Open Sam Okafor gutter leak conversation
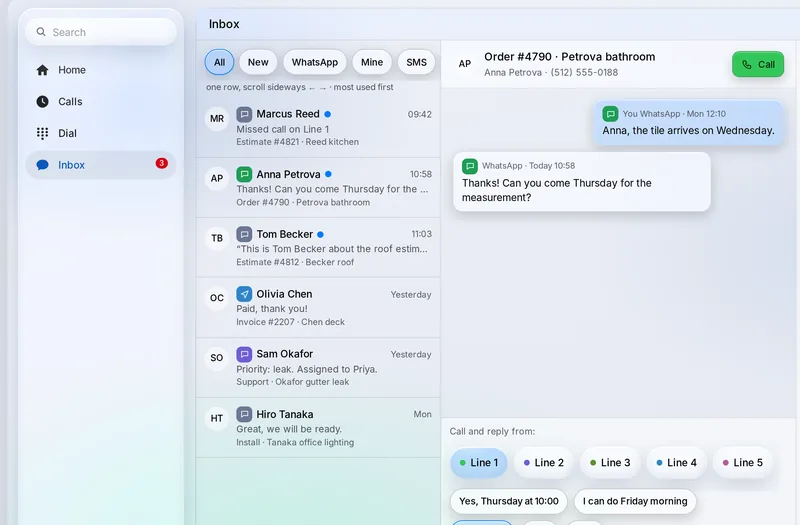Image resolution: width=800 pixels, height=525 pixels. point(318,367)
